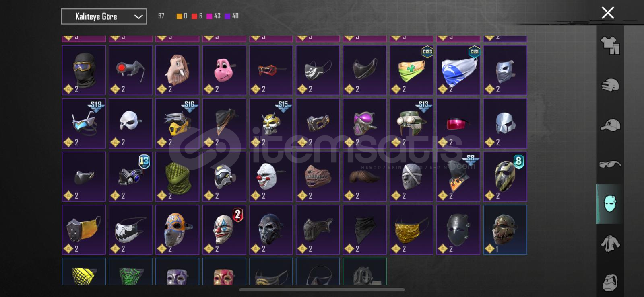Screen dimensions: 644x297
Task: Filter by the orange rarity swatch
Action: 180,16
